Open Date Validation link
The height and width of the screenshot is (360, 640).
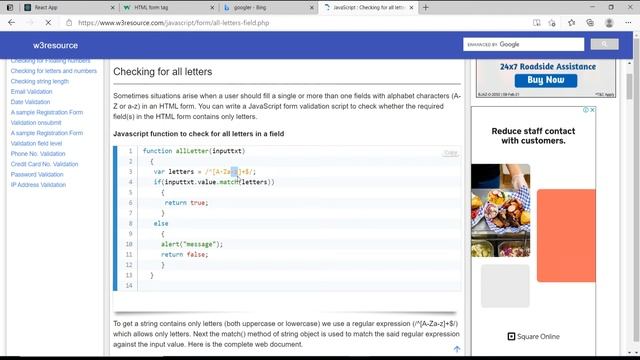pos(30,102)
